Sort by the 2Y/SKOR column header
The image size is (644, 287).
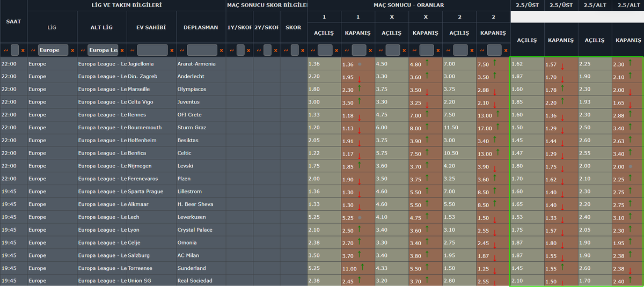(x=267, y=27)
